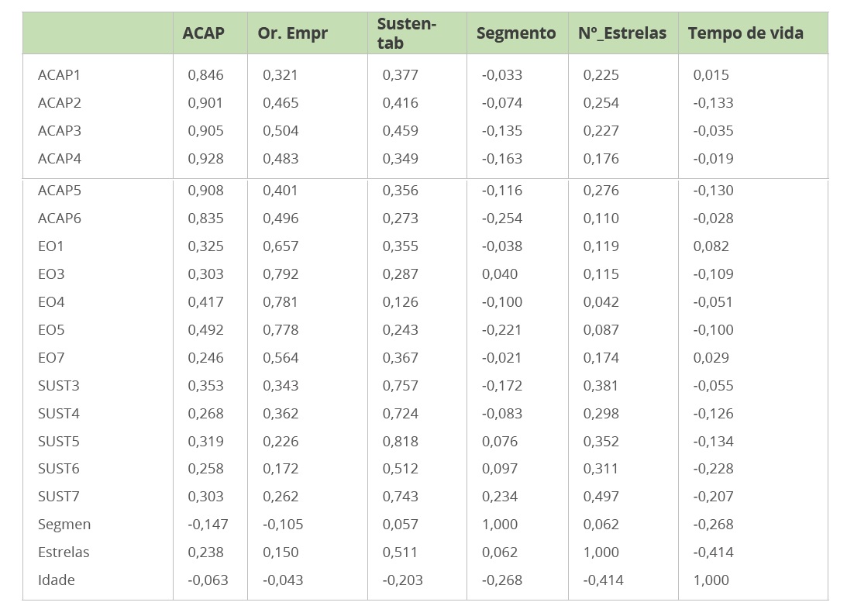
Task: Click the EO1 row label
Action: point(51,246)
